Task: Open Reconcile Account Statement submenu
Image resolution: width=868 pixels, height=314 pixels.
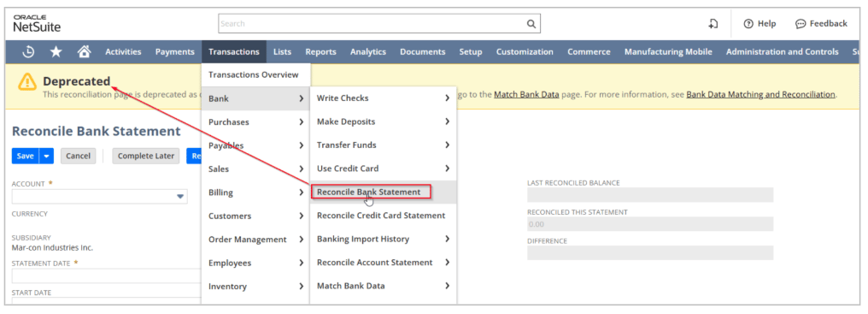Action: [383, 263]
